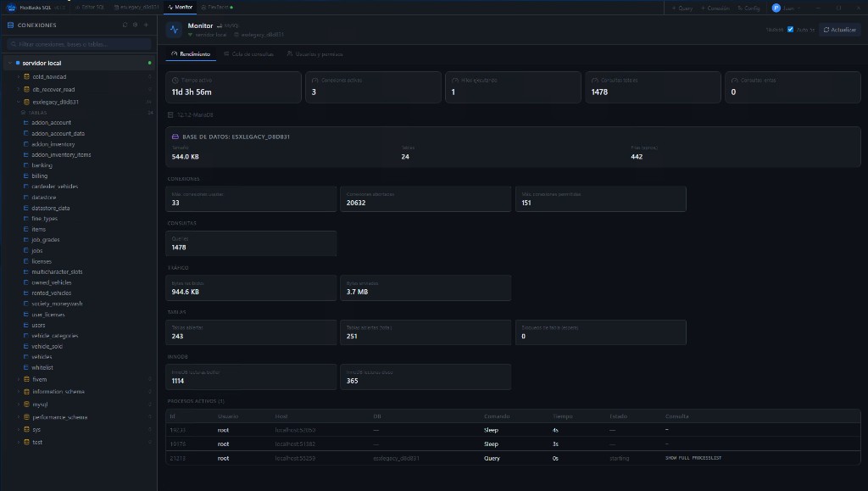
Task: Click table icon beside addon_account
Action: (x=26, y=122)
